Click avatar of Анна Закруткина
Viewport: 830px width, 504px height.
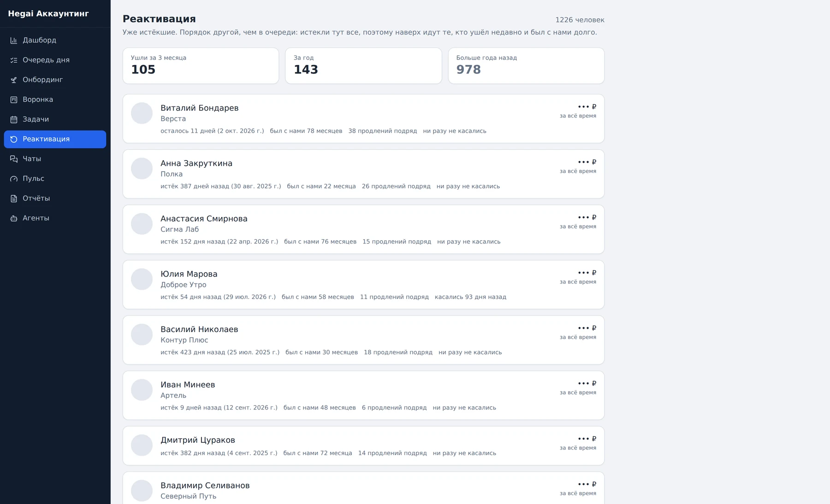(142, 168)
